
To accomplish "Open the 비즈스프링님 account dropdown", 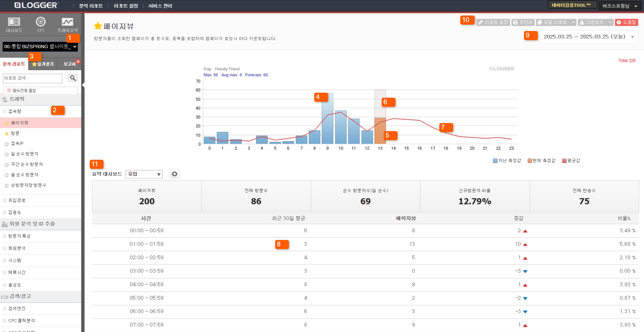I will click(620, 6).
